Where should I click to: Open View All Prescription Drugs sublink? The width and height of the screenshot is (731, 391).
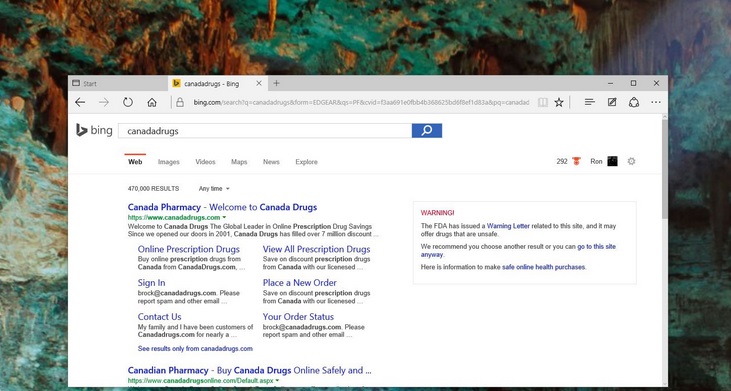tap(317, 249)
